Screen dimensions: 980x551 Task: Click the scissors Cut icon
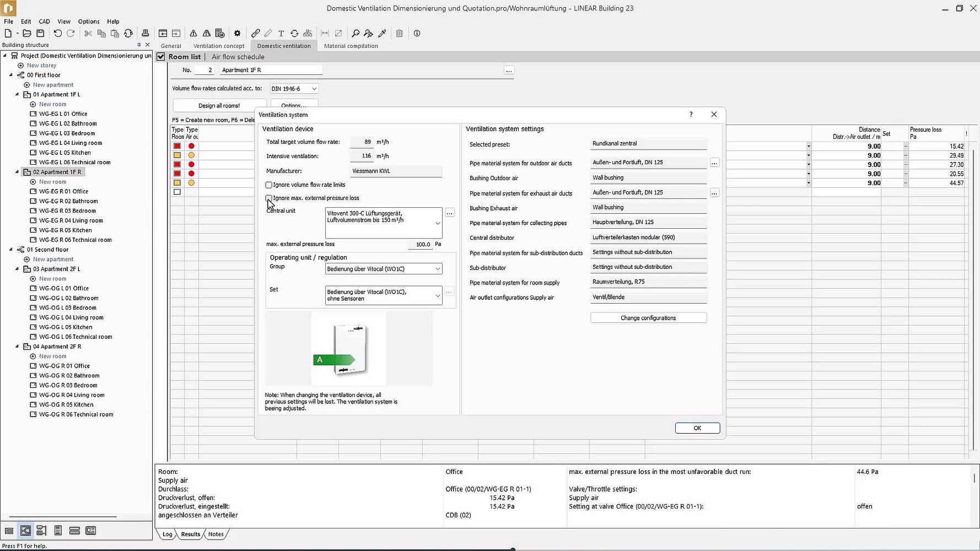[x=88, y=34]
